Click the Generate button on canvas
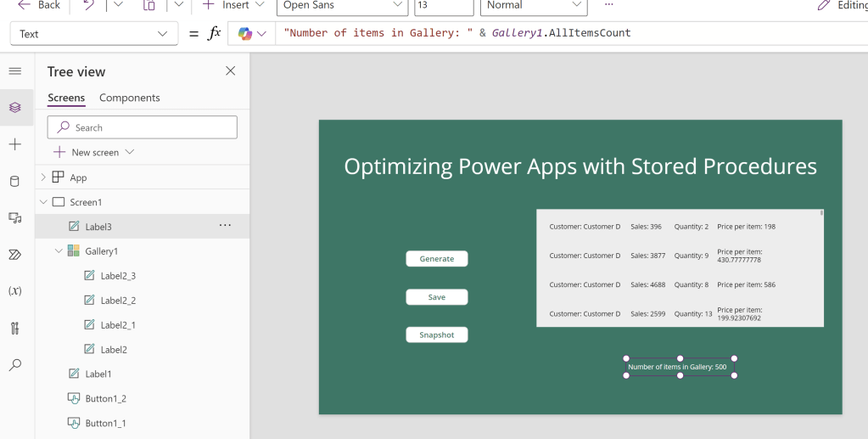The image size is (868, 439). coord(436,259)
